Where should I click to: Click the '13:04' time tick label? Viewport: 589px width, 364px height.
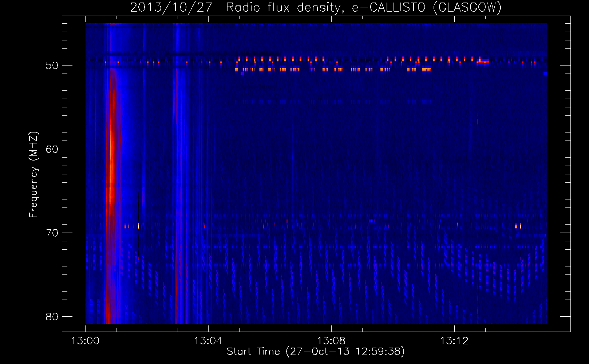click(x=208, y=341)
